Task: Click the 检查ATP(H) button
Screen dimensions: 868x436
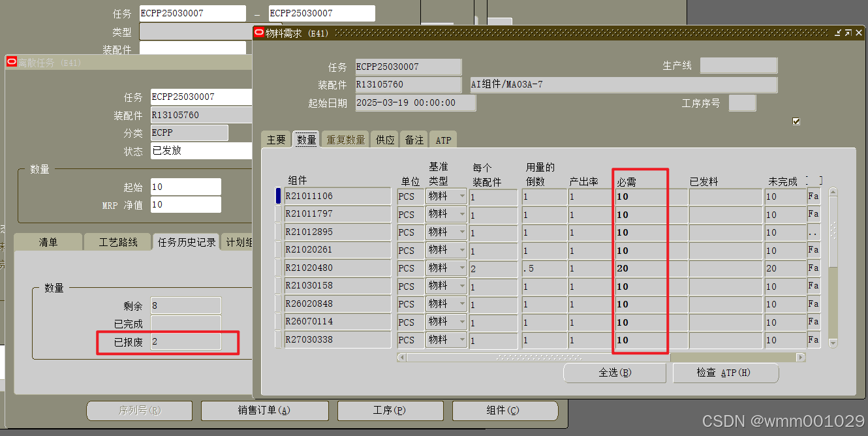Action: coord(725,373)
